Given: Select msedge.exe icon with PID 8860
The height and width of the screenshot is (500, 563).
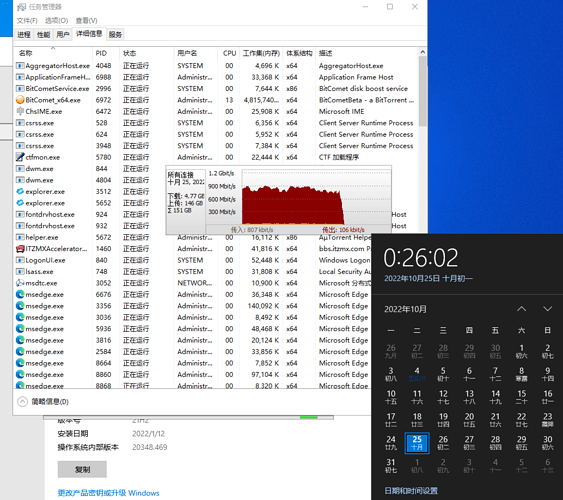Looking at the screenshot, I should [20, 374].
